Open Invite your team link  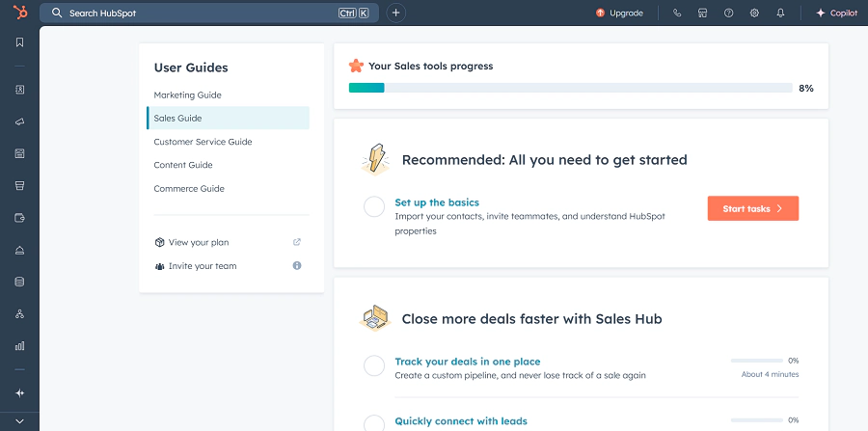[x=203, y=266]
